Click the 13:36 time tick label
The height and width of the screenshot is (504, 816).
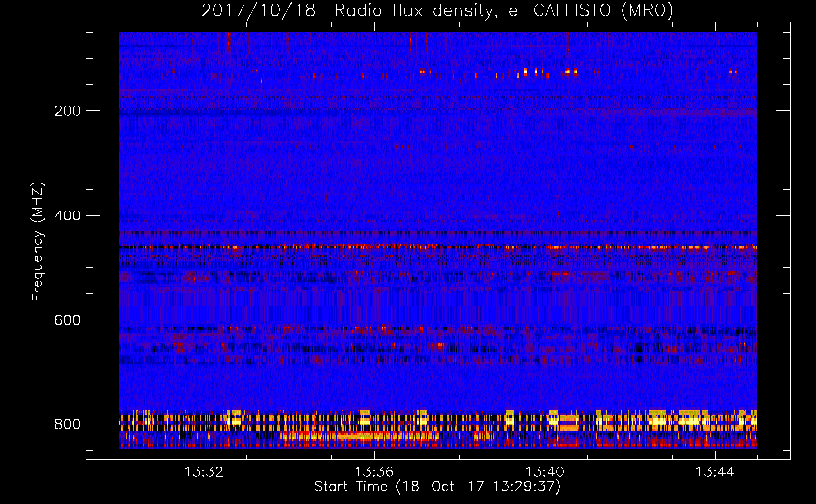(374, 472)
